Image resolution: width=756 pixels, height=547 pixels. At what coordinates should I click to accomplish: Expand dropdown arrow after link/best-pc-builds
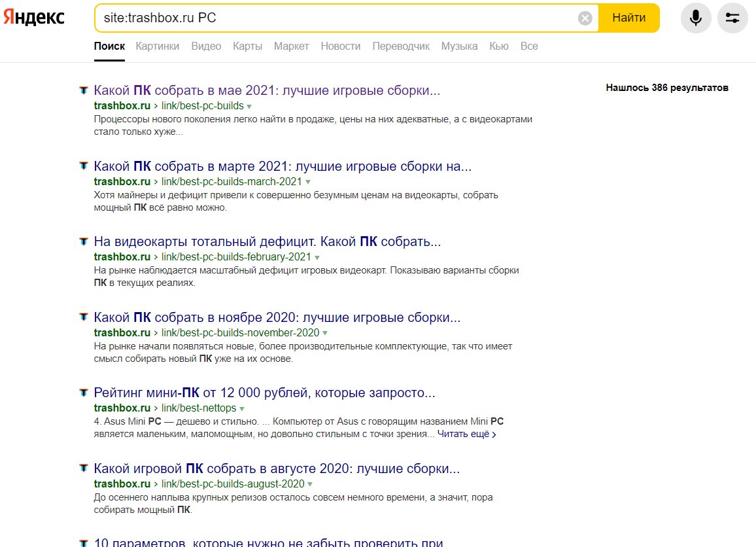(x=249, y=107)
